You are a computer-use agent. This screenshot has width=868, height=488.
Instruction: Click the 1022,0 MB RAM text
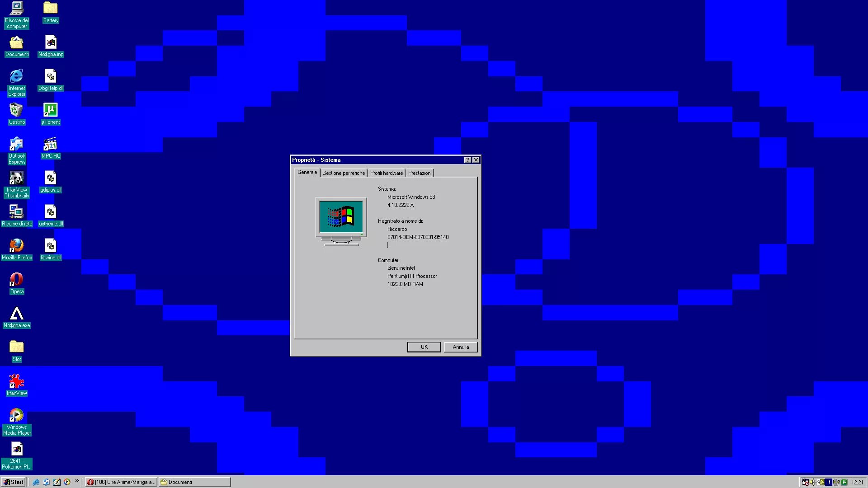406,284
